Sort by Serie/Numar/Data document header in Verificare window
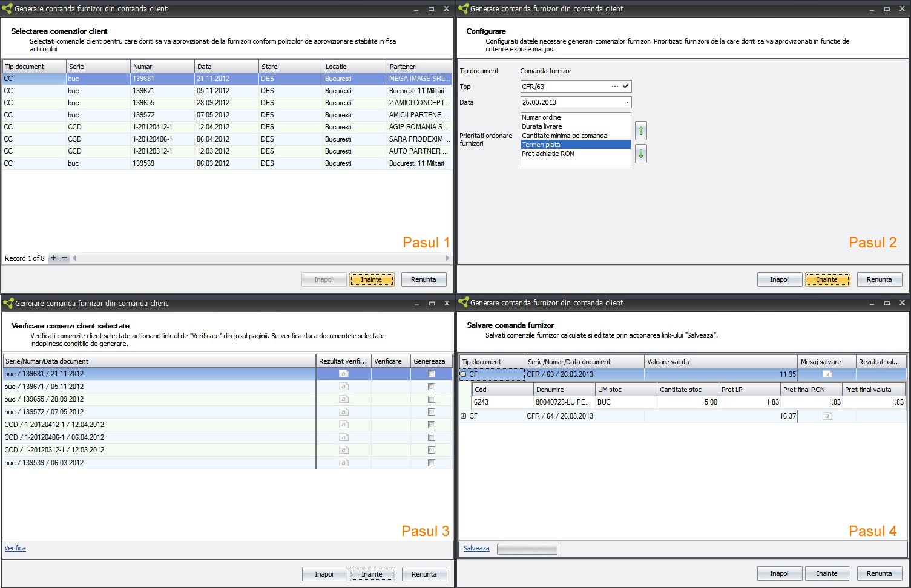The height and width of the screenshot is (588, 911). 159,361
